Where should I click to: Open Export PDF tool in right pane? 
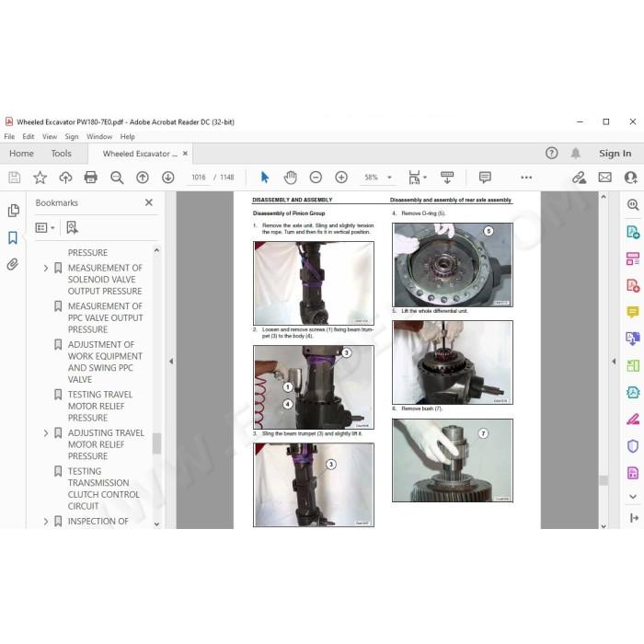click(633, 232)
